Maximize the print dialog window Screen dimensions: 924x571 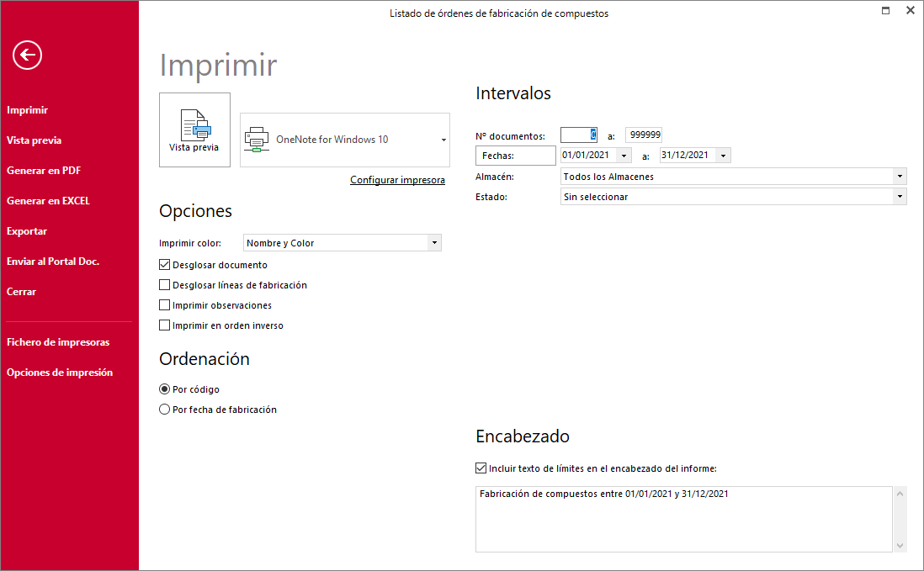point(885,11)
